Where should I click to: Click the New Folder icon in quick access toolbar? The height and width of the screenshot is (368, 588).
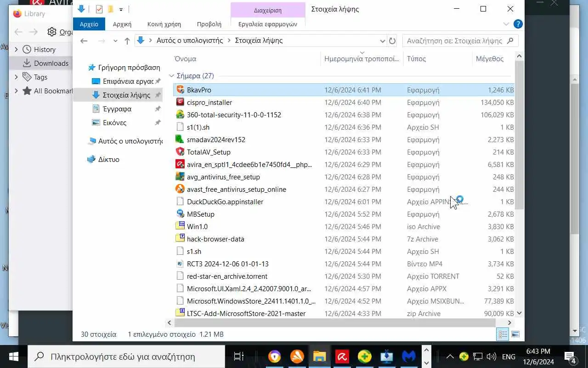tap(110, 9)
